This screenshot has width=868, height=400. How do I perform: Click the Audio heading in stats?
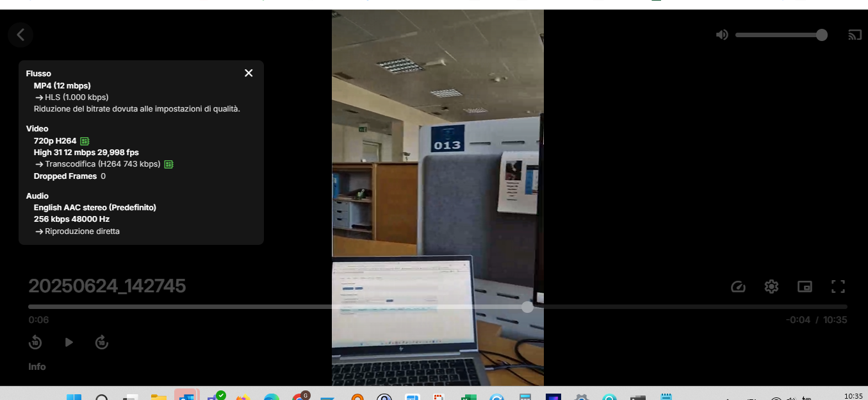[37, 196]
